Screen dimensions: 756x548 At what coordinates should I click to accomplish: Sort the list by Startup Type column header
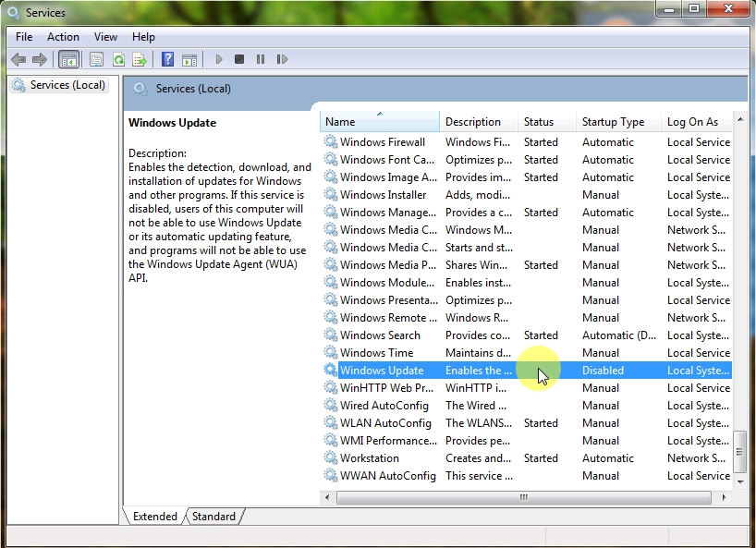coord(613,122)
